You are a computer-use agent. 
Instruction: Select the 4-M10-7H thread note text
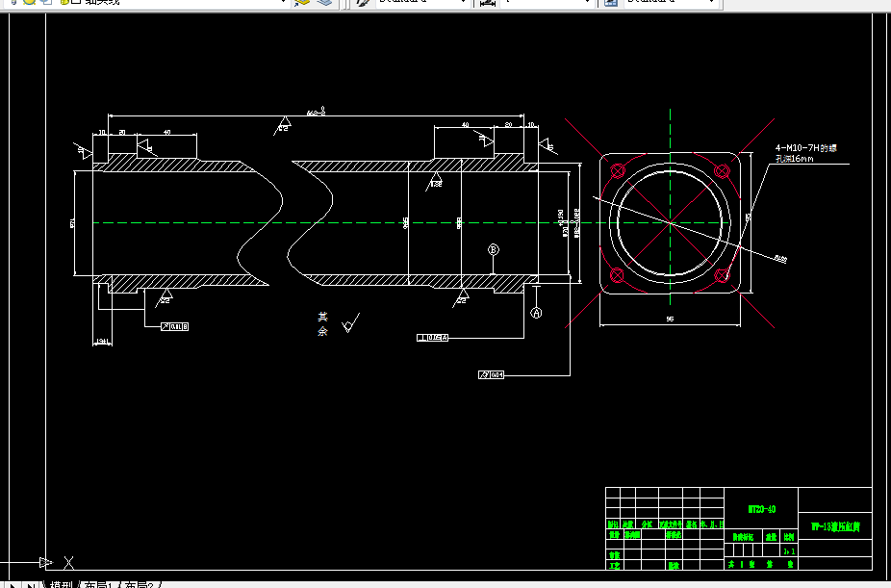click(x=805, y=148)
